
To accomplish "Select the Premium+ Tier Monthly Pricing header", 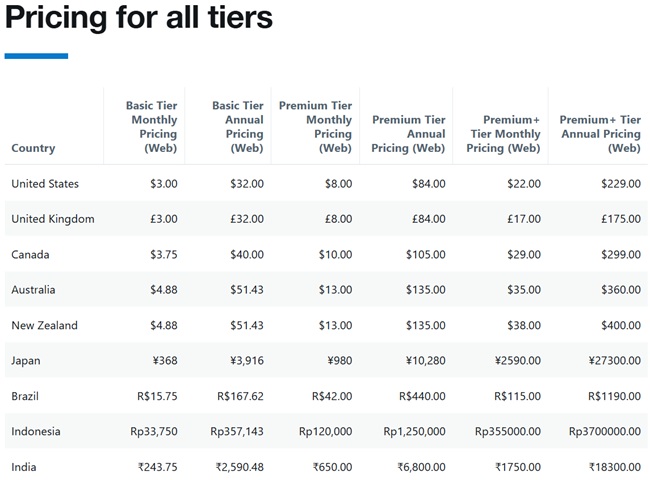I will [503, 134].
